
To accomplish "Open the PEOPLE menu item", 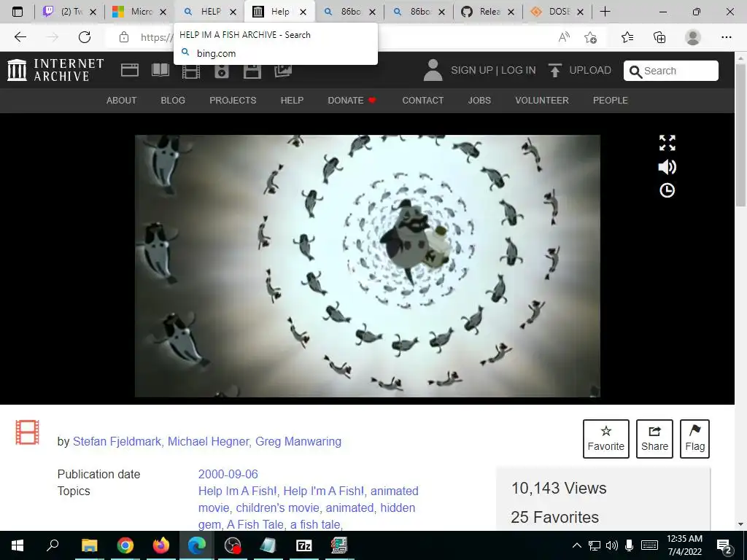I will point(611,101).
